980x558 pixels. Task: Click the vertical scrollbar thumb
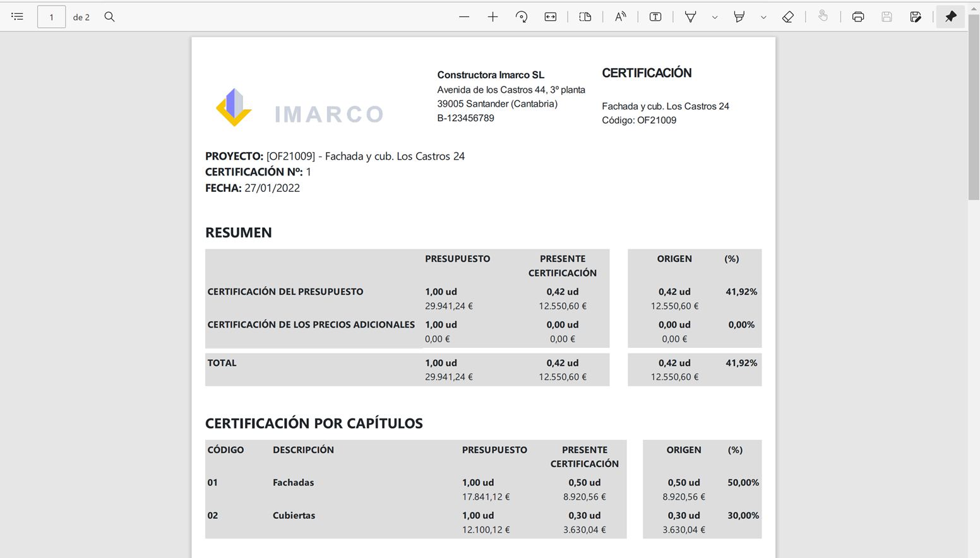(x=974, y=107)
